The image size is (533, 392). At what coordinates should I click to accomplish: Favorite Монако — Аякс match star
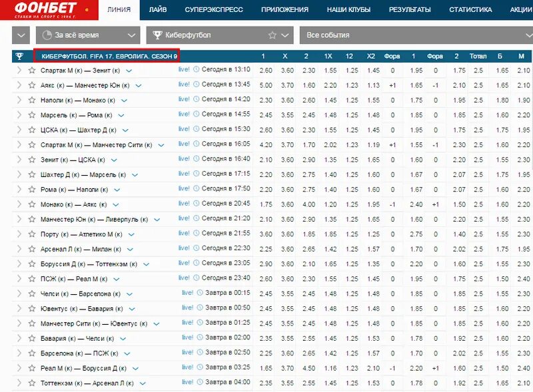[32, 204]
